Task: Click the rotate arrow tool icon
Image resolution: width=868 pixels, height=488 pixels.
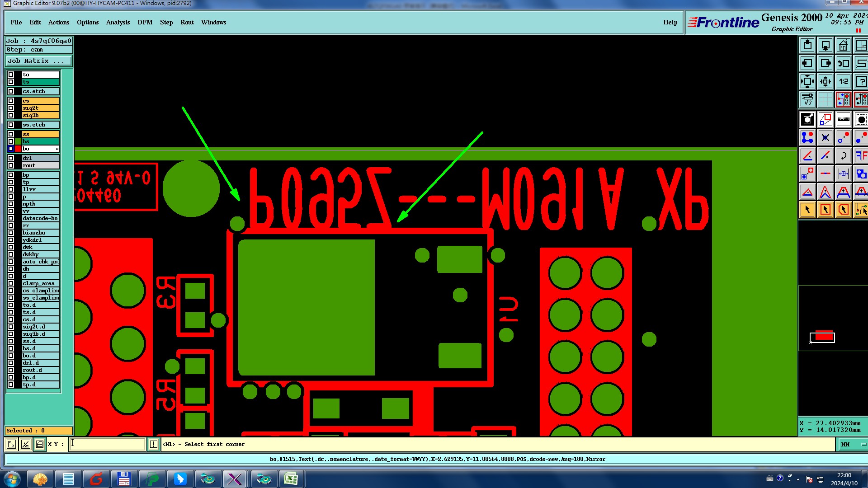Action: [843, 156]
